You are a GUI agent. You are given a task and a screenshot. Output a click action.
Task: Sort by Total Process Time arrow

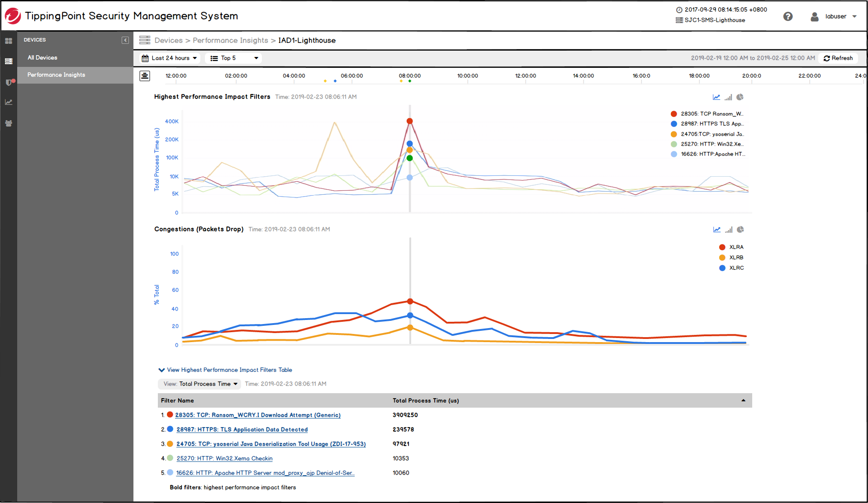(x=743, y=400)
